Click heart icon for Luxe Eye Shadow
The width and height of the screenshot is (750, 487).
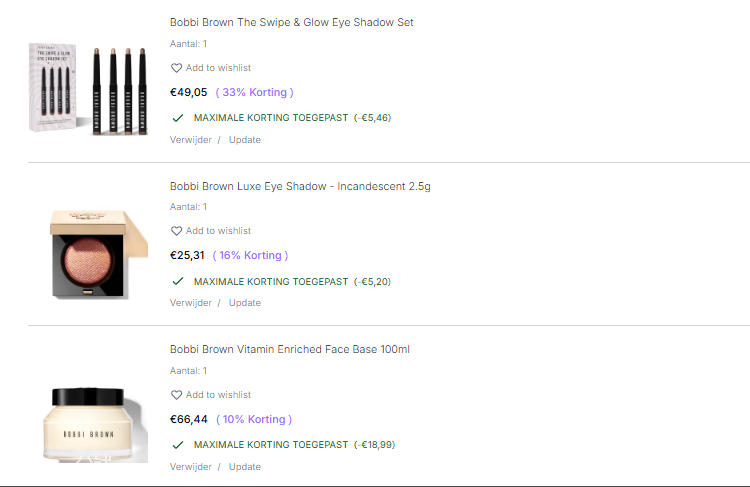coord(176,231)
